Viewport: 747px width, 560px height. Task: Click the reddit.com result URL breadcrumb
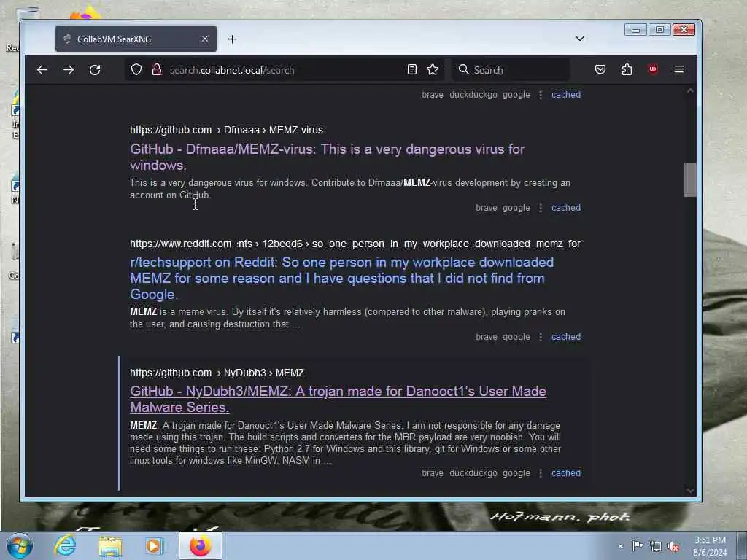pyautogui.click(x=355, y=244)
